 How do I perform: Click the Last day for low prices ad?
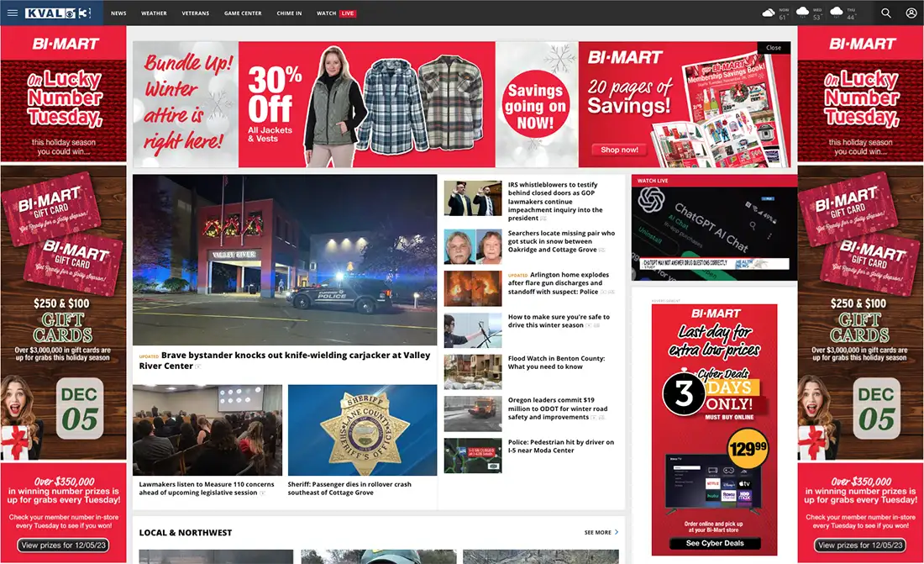click(714, 430)
